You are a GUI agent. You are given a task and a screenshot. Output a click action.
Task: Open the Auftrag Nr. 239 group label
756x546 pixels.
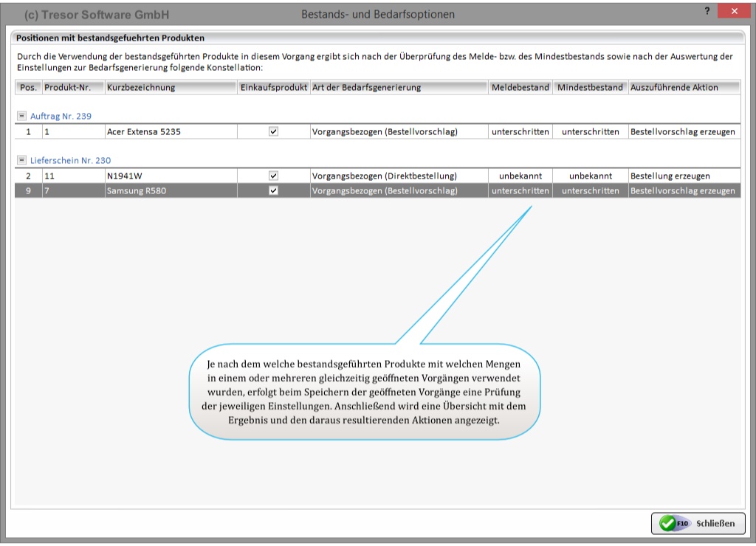point(61,117)
